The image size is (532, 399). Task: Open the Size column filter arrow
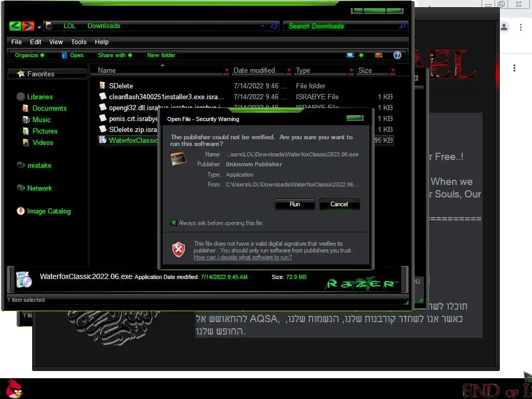[x=393, y=70]
